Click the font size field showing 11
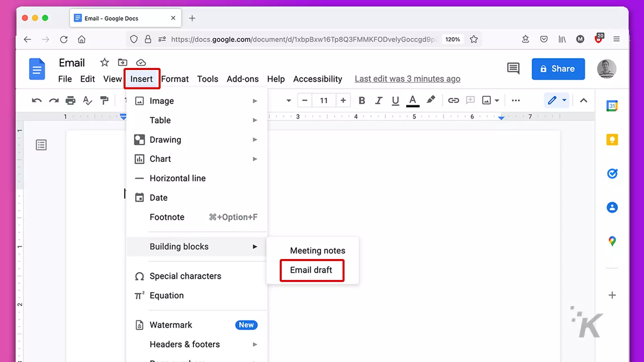The width and height of the screenshot is (644, 362). pos(324,101)
